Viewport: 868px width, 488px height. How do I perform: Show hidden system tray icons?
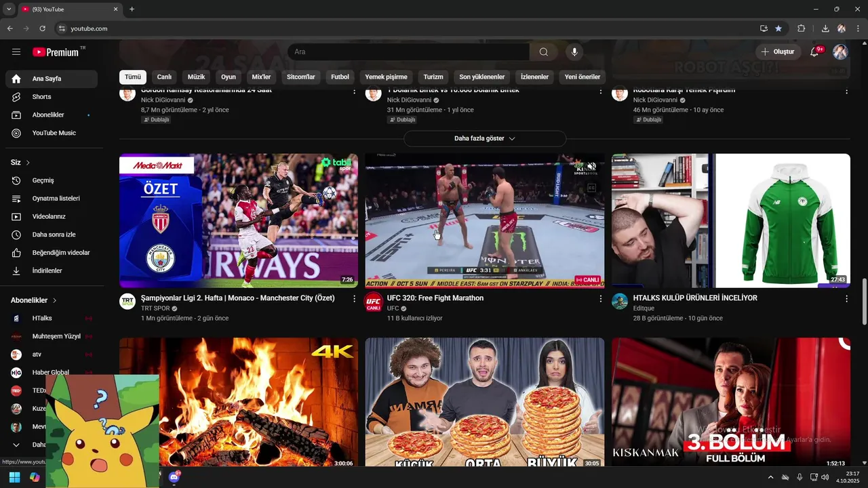coord(770,477)
